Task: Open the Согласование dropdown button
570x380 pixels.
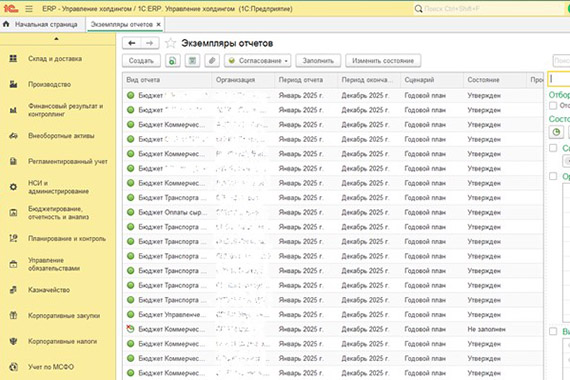Action: click(258, 61)
